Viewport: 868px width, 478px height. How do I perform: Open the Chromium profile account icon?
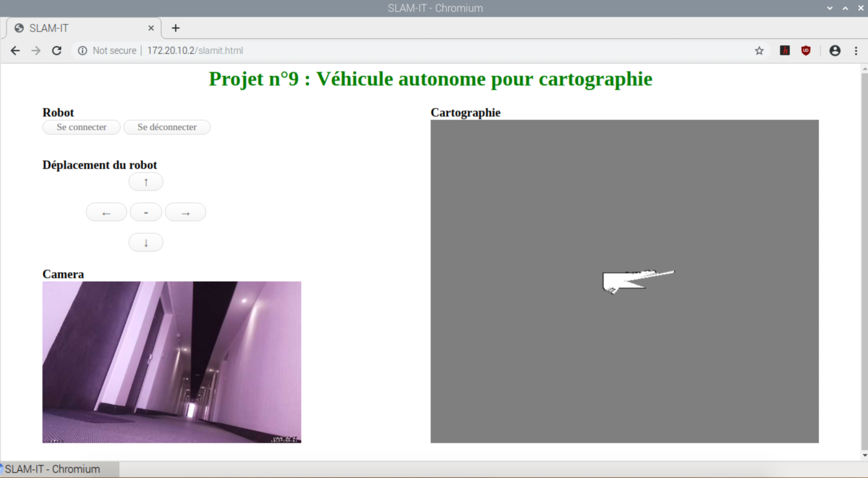pos(835,50)
